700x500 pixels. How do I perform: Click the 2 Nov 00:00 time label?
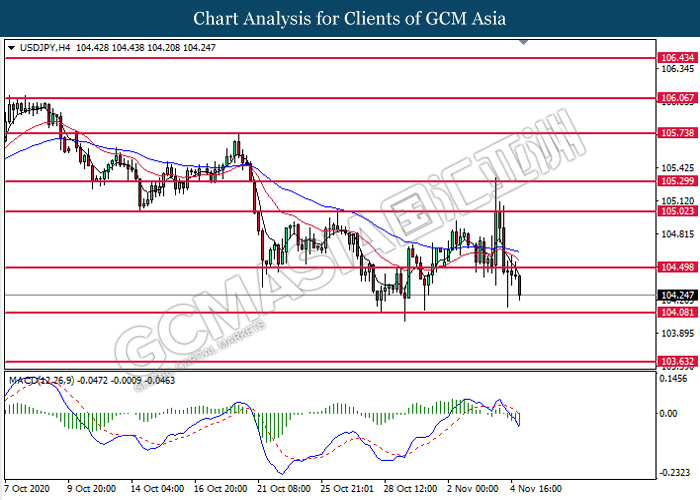[x=473, y=488]
